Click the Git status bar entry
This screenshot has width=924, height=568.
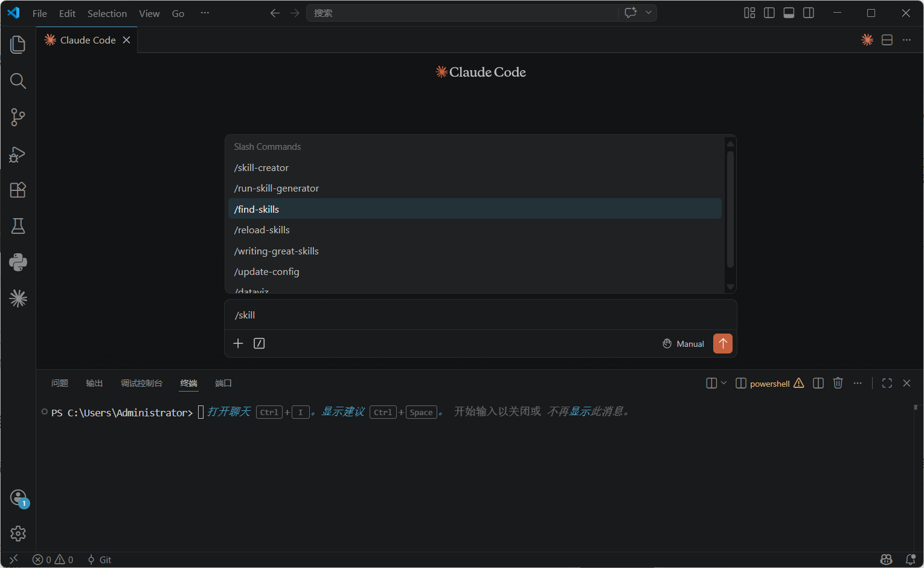point(100,560)
